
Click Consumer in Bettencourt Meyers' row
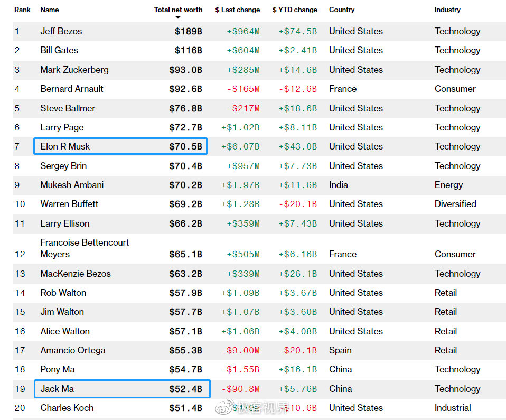(455, 255)
